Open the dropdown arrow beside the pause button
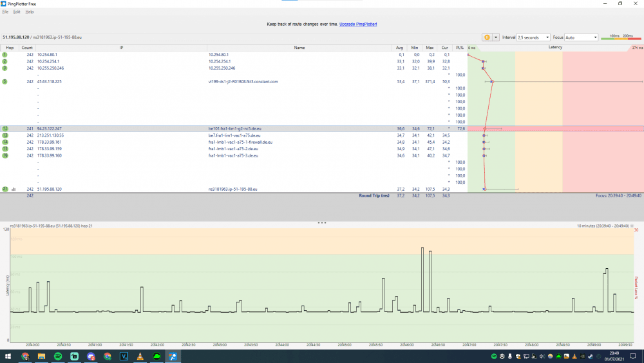The height and width of the screenshot is (363, 644). tap(496, 37)
